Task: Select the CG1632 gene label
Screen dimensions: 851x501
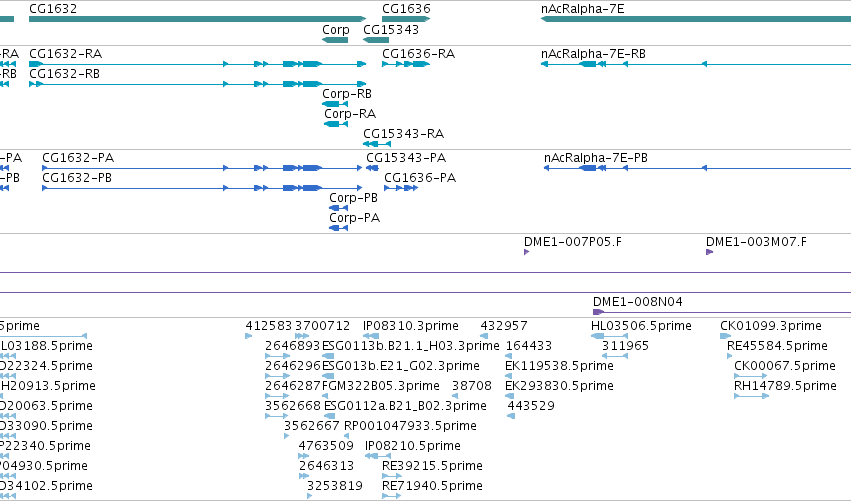Action: (x=53, y=9)
